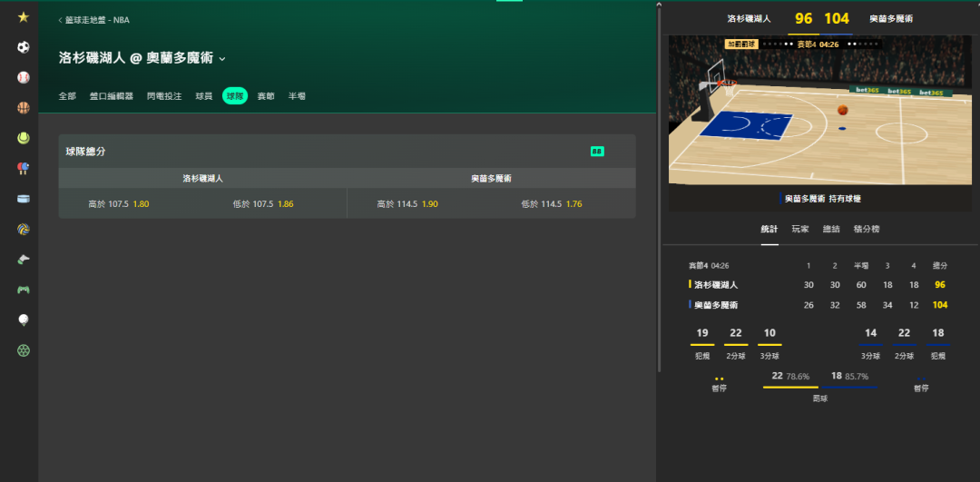Click the live court animation
Image resolution: width=980 pixels, height=482 pixels.
(x=820, y=111)
